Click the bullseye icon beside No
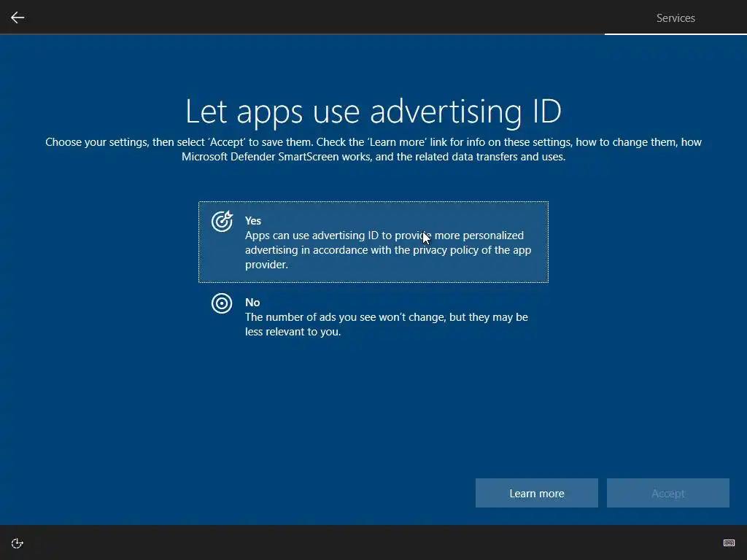 222,303
